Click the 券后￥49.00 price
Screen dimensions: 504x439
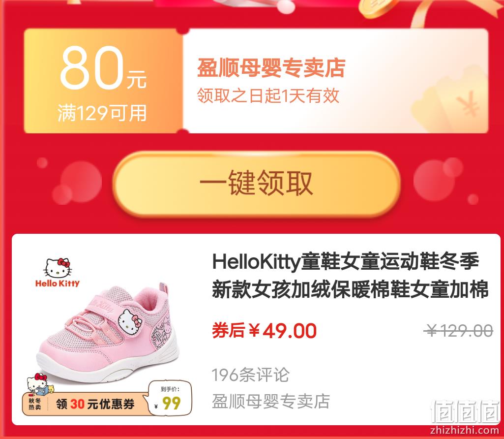pyautogui.click(x=264, y=330)
